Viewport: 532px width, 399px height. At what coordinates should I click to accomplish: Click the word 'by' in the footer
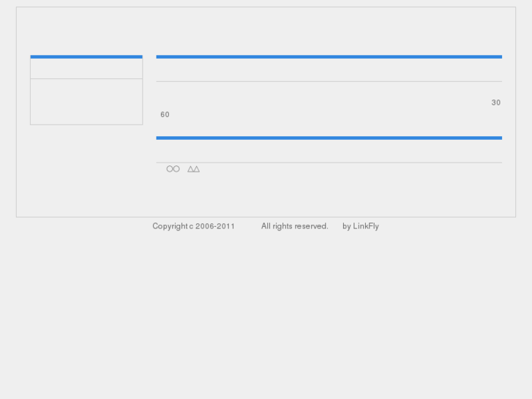(x=347, y=226)
